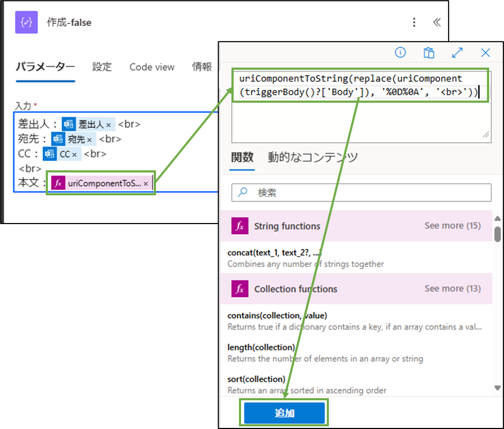Select the length(collection) function
This screenshot has height=429, width=504.
click(356, 353)
